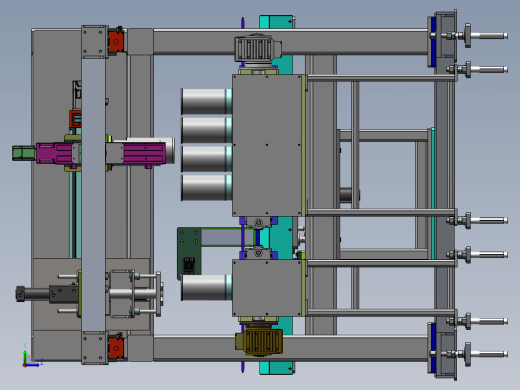The height and width of the screenshot is (390, 520).
Task: Click the blue pad on upper-right end plate
Action: (433, 42)
